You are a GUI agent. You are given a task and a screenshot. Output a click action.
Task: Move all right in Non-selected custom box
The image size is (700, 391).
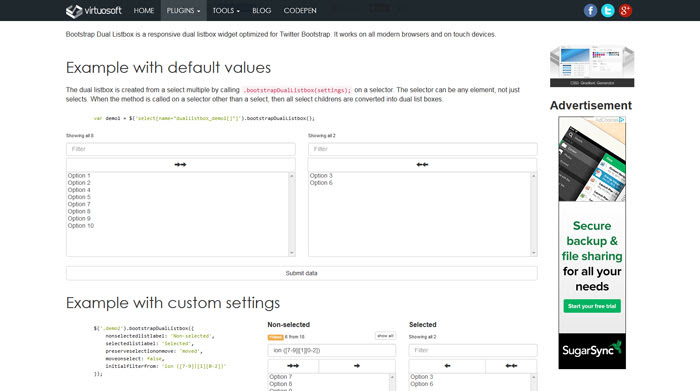[x=293, y=366]
